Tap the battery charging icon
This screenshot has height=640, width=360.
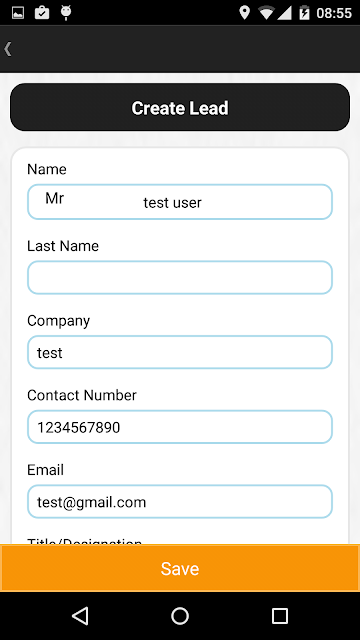304,13
